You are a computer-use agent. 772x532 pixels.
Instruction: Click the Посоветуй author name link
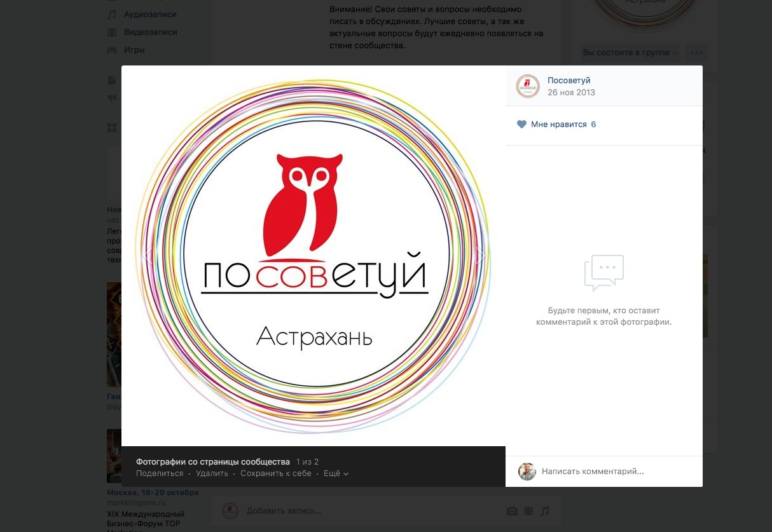(x=569, y=80)
